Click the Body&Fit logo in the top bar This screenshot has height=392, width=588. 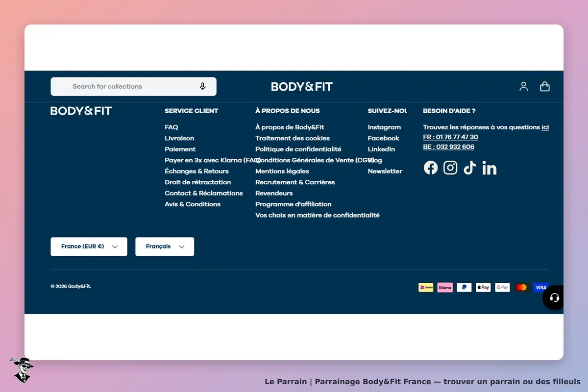302,87
